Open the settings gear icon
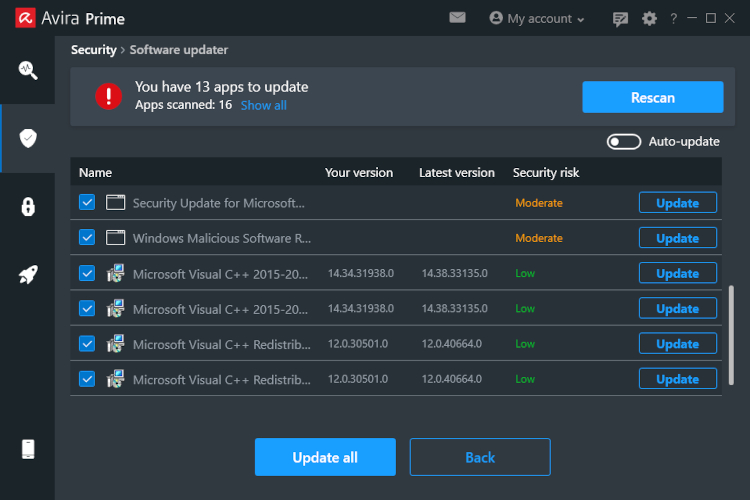 (x=649, y=18)
